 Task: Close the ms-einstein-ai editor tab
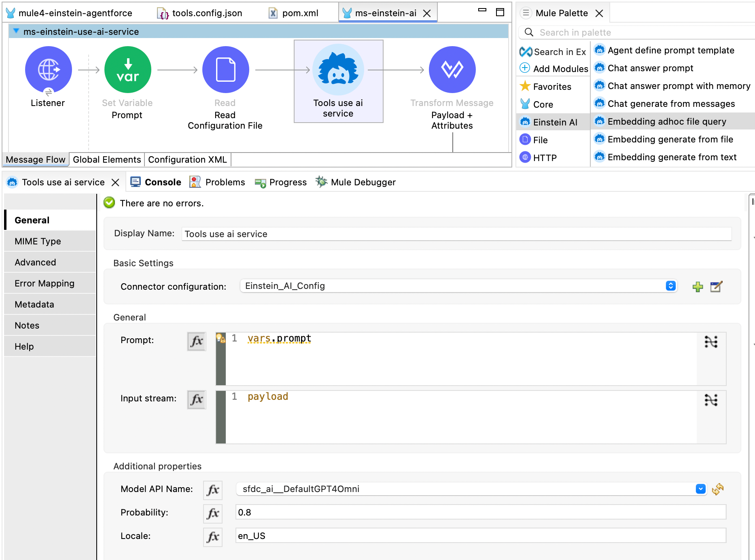click(x=427, y=13)
